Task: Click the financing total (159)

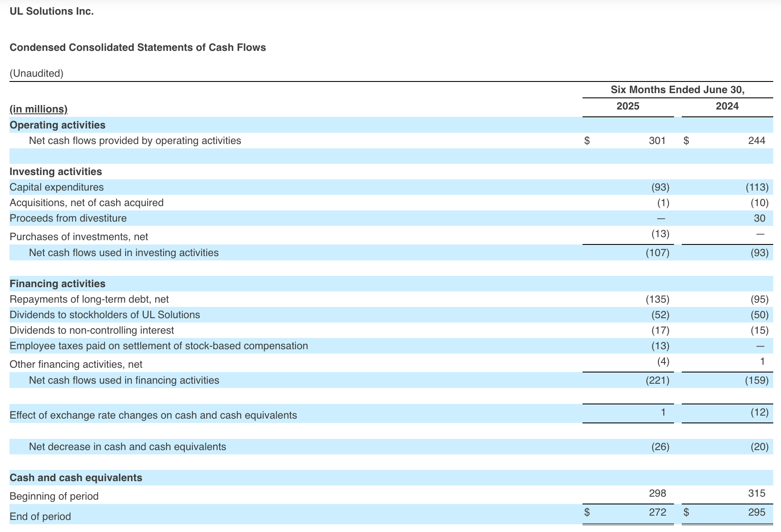Action: [757, 380]
